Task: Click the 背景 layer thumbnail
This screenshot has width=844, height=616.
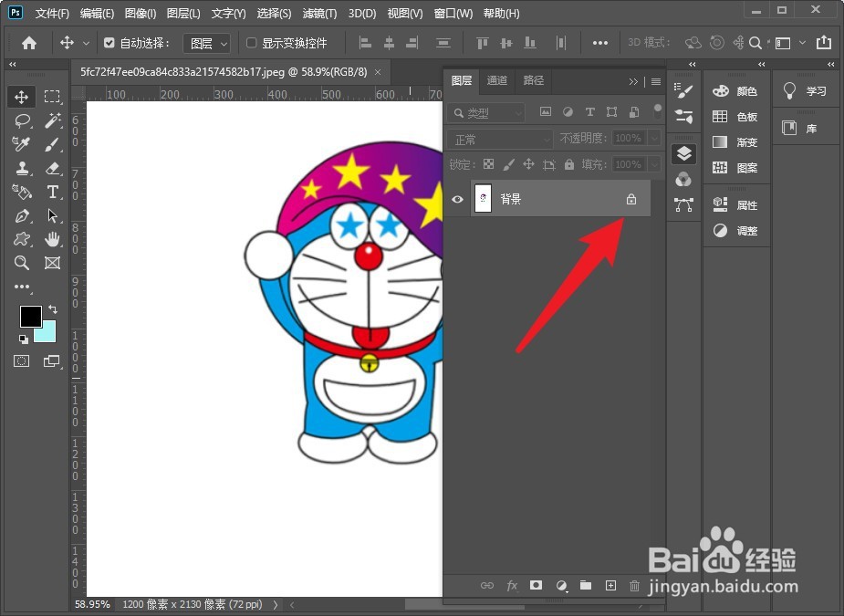Action: [x=483, y=199]
